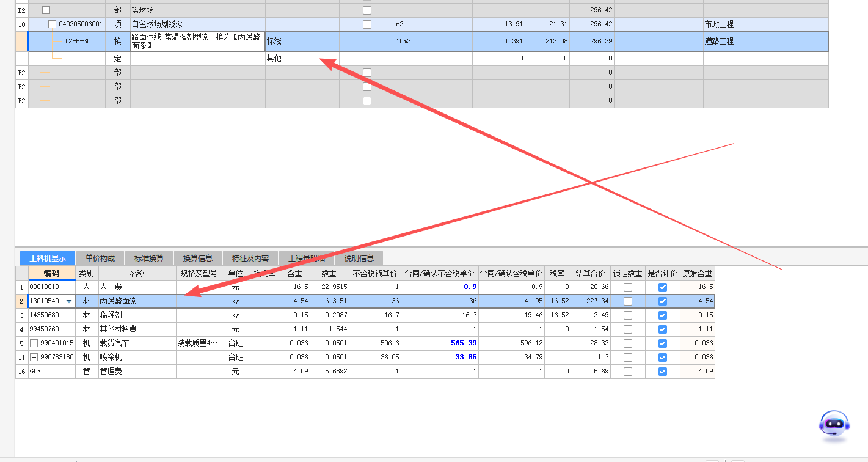
Task: Click the code cell 99450760
Action: pos(52,329)
